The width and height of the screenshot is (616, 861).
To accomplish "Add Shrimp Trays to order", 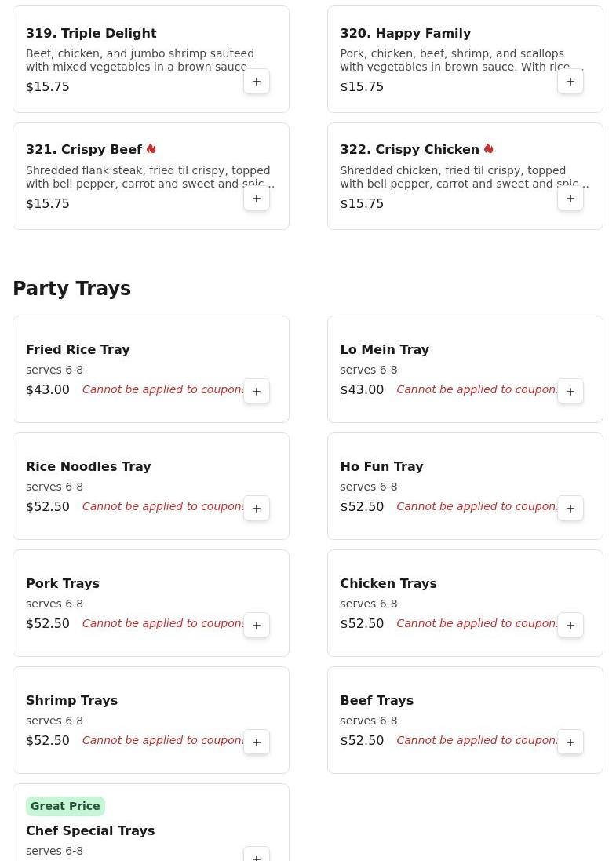I will 257,742.
